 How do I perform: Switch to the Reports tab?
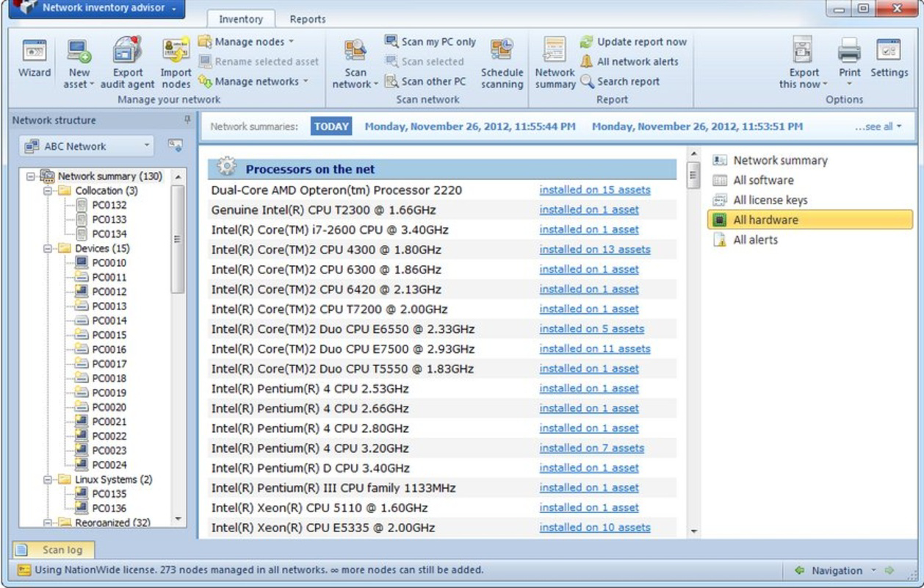click(x=307, y=18)
